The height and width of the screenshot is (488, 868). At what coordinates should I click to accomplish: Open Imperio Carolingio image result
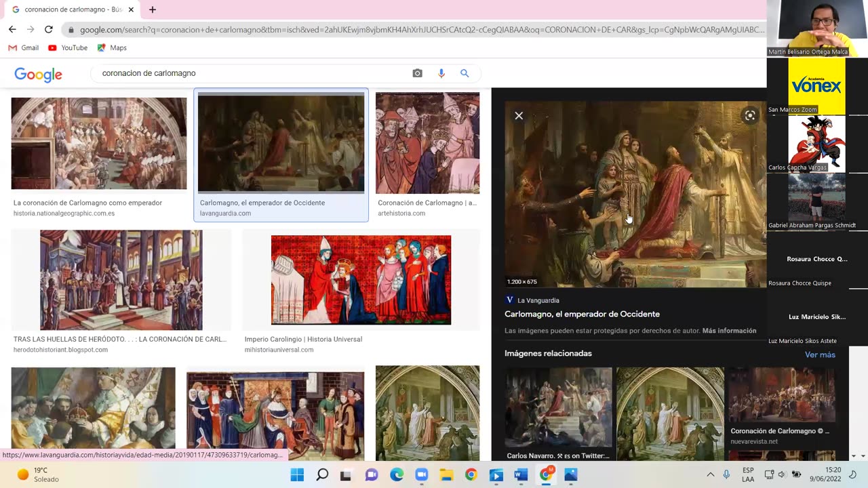(361, 280)
